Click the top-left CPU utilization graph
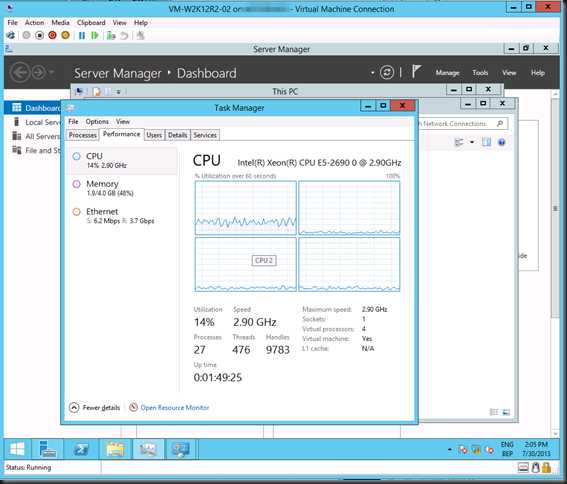This screenshot has height=484, width=567. coord(246,208)
